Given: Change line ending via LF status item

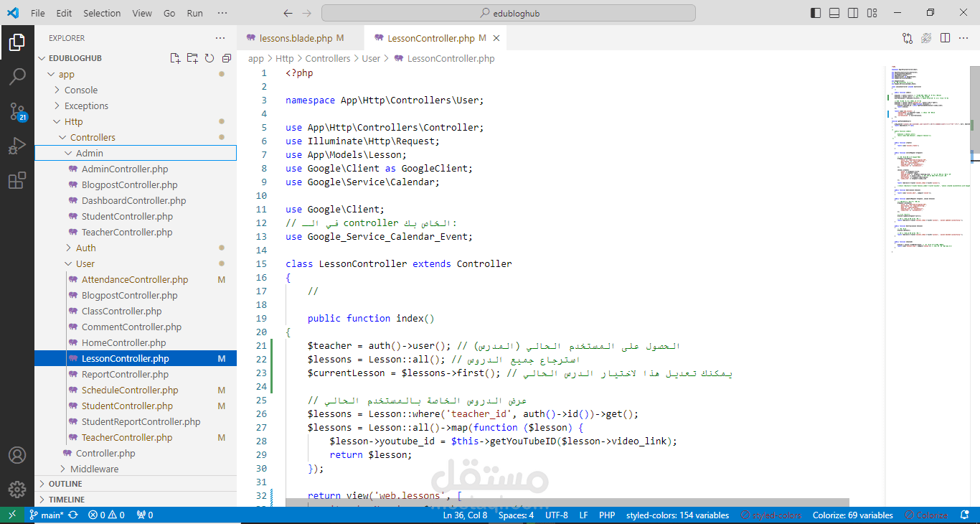Looking at the screenshot, I should pos(584,515).
